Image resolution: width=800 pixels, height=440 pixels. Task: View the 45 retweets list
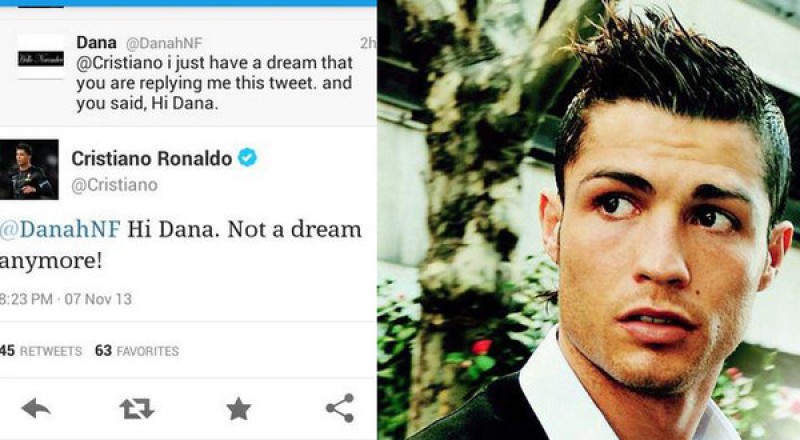(41, 351)
